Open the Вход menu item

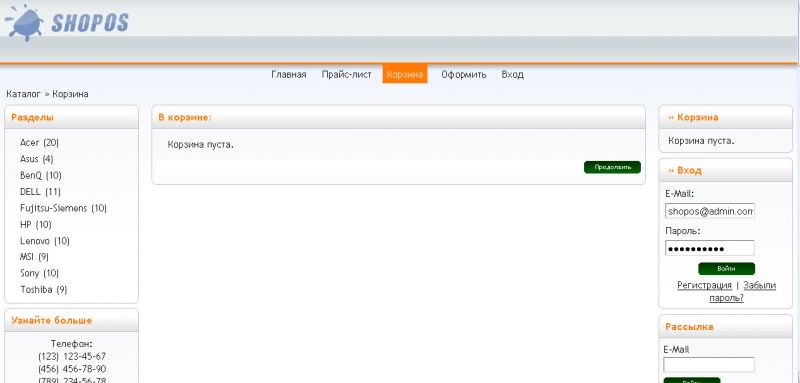tap(512, 74)
